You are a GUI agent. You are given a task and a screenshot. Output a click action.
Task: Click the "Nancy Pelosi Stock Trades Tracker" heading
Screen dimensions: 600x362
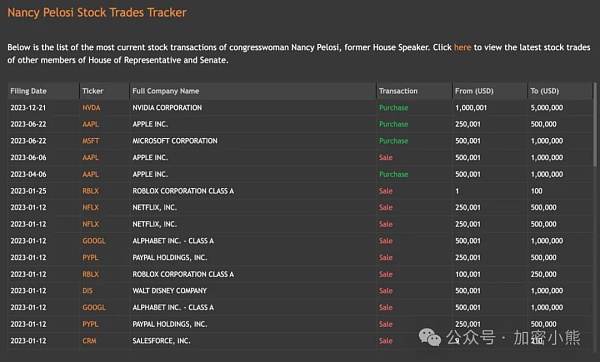97,13
